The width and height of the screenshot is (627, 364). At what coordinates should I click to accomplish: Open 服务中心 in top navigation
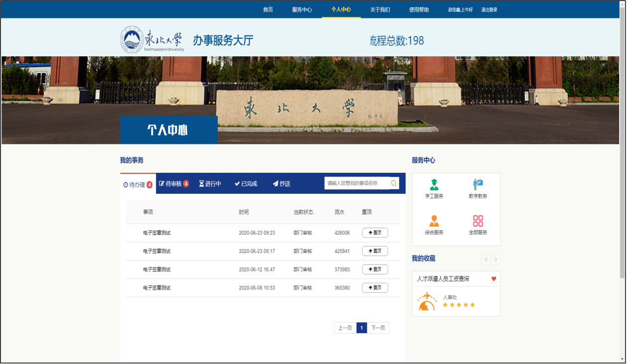pyautogui.click(x=302, y=9)
